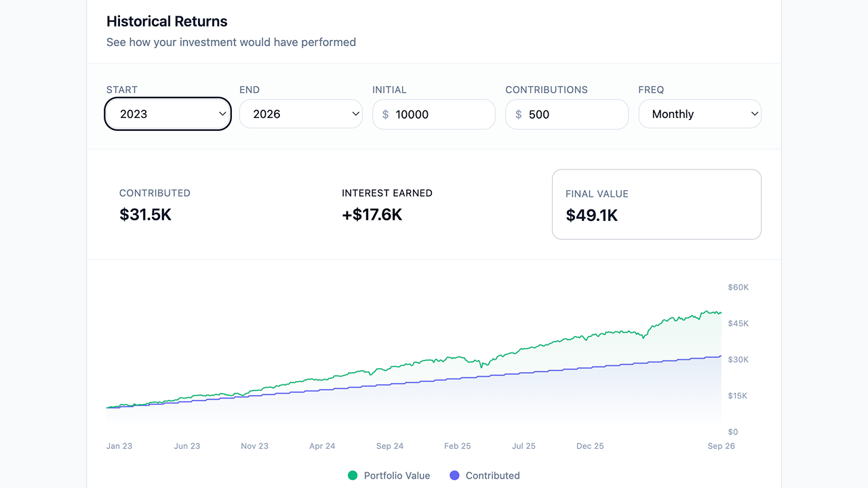
Task: Click the Nov 23 axis label
Action: [x=255, y=446]
